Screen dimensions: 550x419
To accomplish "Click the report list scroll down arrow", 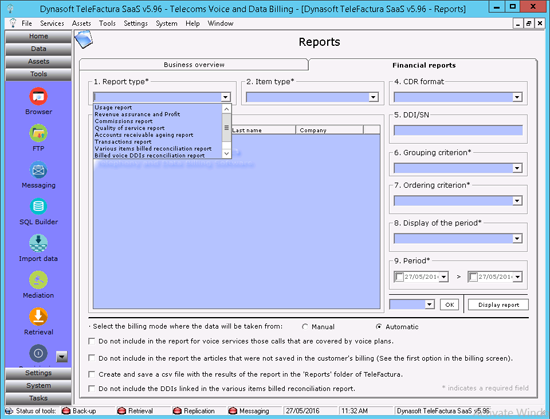I will click(227, 154).
